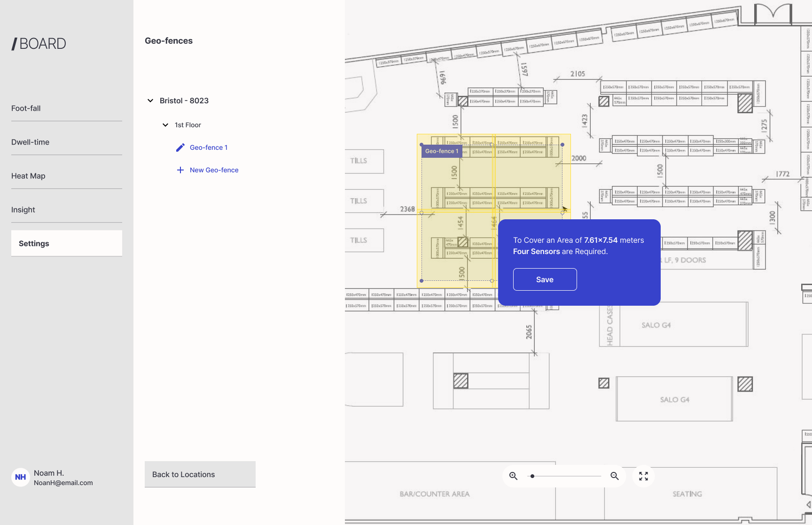Click the BOARD logo
812x525 pixels.
(39, 44)
